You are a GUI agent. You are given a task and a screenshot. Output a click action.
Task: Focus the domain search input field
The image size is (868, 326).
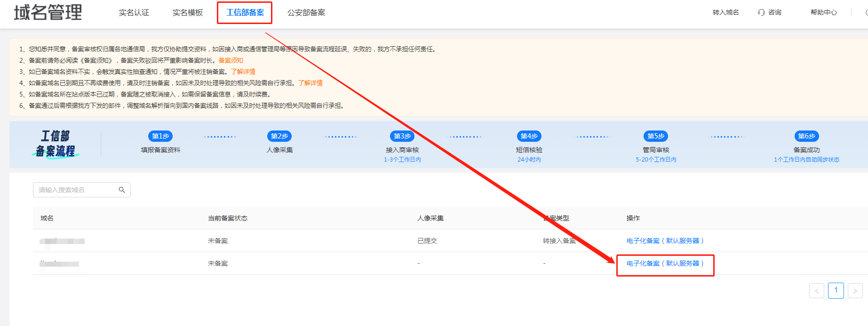[x=75, y=190]
